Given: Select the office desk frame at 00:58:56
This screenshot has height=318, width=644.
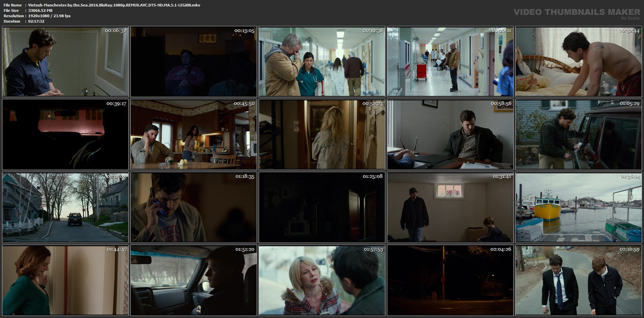Looking at the screenshot, I should pos(450,134).
